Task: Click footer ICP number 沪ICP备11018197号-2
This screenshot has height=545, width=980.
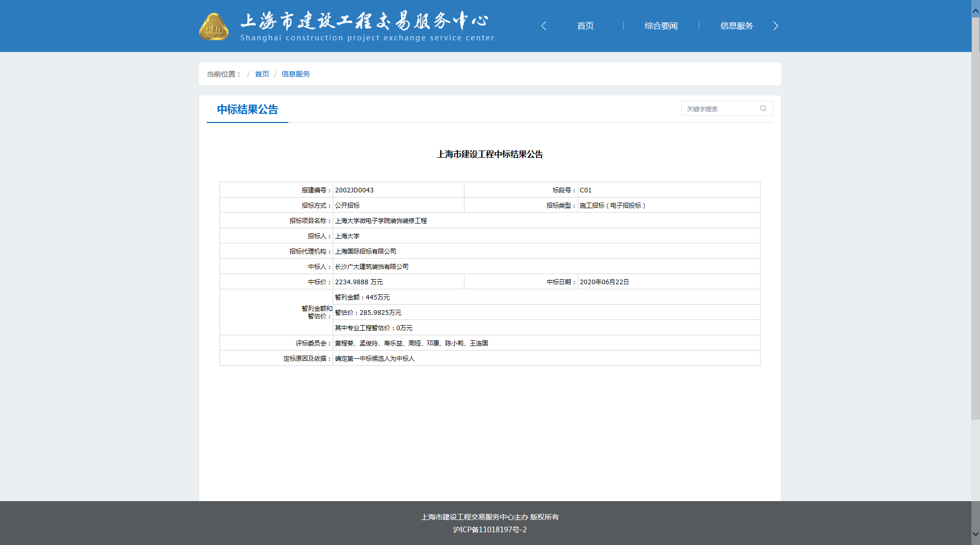Action: [x=490, y=530]
